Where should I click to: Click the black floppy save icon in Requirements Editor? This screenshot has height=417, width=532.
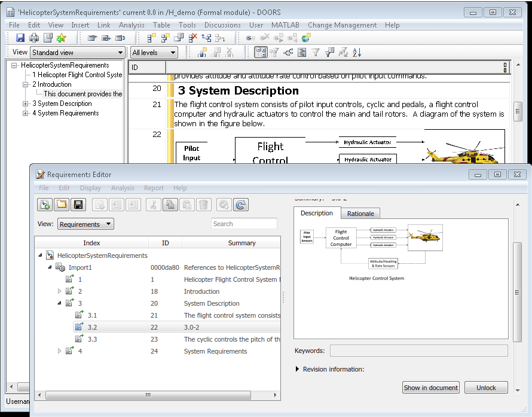(x=78, y=205)
